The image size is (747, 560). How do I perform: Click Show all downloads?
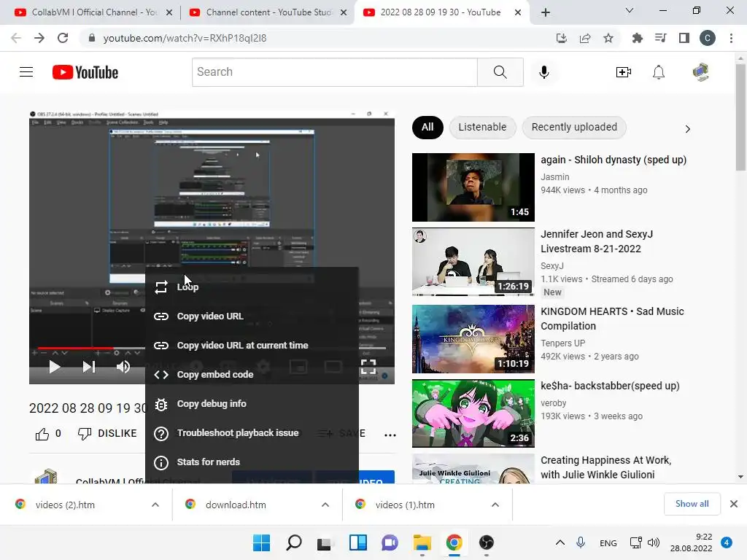coord(692,504)
